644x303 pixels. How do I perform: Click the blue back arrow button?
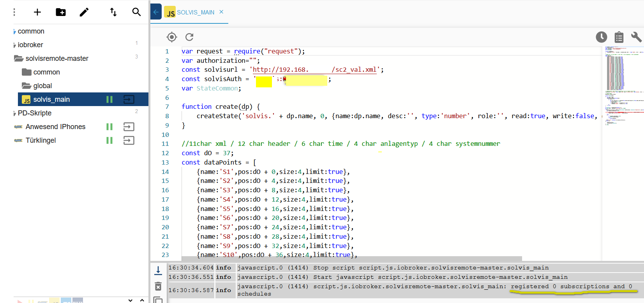156,12
